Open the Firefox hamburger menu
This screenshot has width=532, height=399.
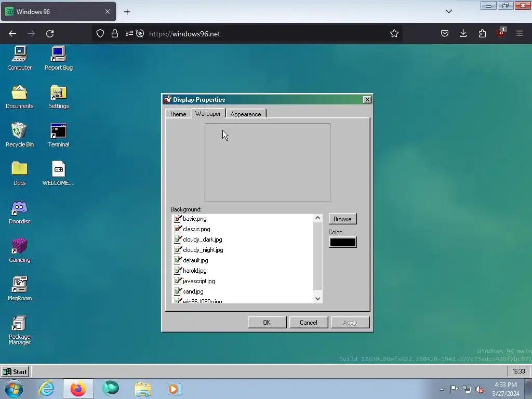(520, 34)
